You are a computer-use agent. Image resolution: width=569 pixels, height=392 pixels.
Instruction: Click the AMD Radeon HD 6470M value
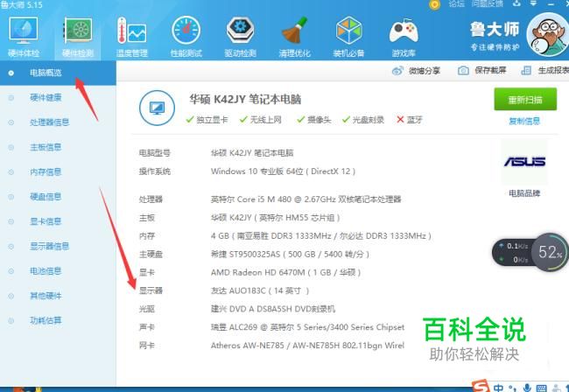(x=286, y=272)
